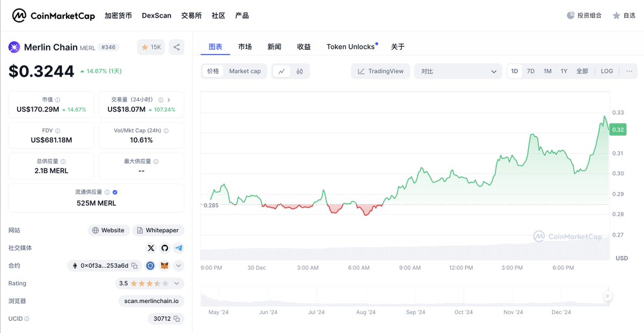Image resolution: width=644 pixels, height=333 pixels.
Task: Expand the 3.5 Rating details
Action: coord(150,283)
